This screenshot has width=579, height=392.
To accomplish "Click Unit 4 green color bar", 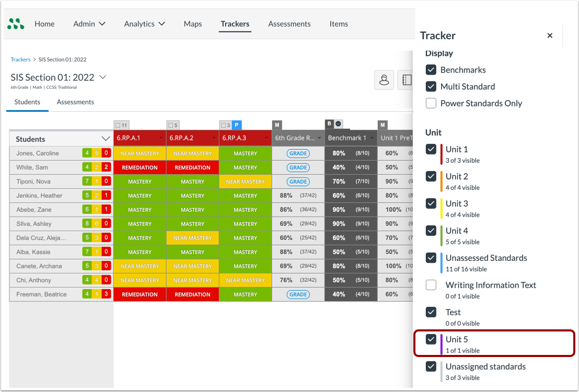I will (x=441, y=235).
